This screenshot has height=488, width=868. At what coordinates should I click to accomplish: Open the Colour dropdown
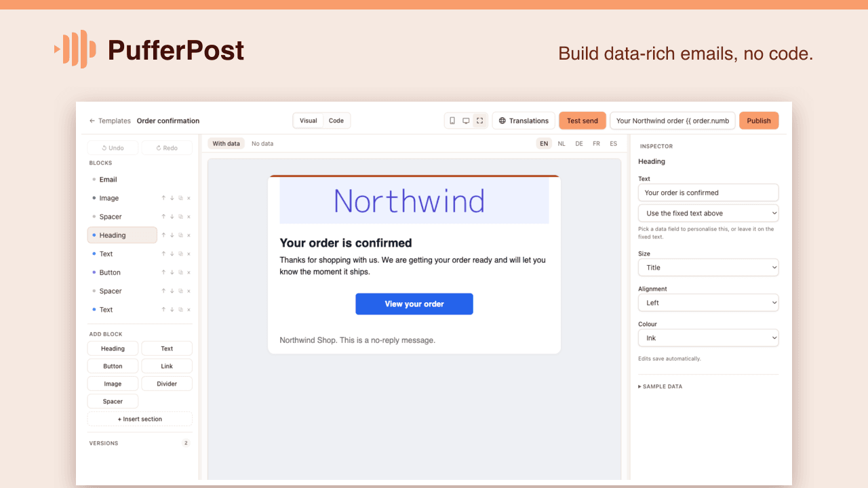coord(708,338)
